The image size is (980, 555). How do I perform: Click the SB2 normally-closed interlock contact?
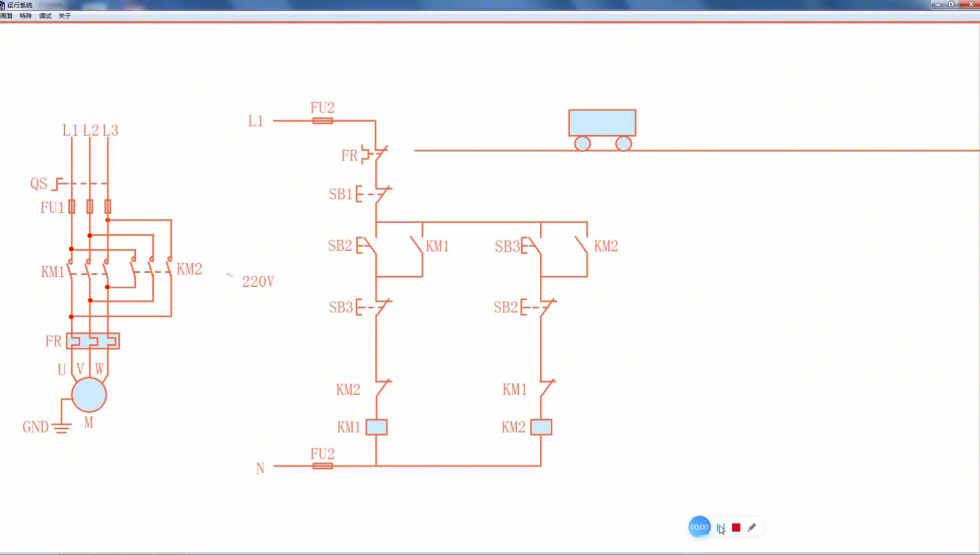[538, 307]
